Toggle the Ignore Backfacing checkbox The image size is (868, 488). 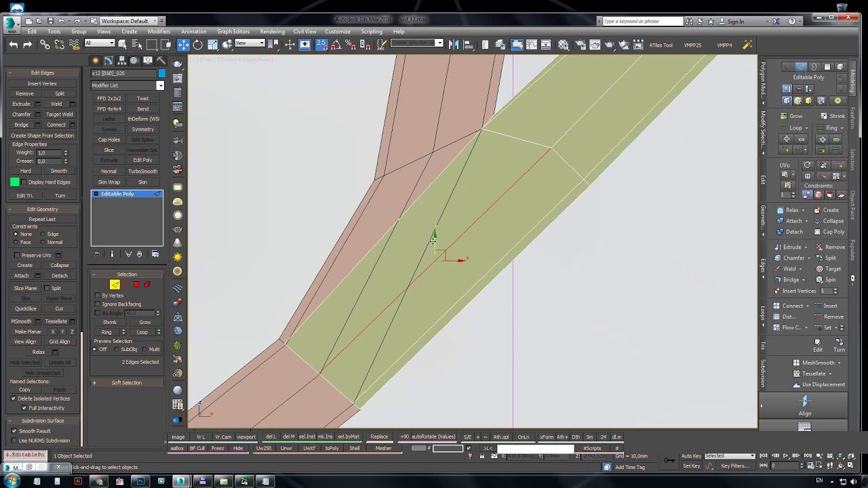point(97,304)
